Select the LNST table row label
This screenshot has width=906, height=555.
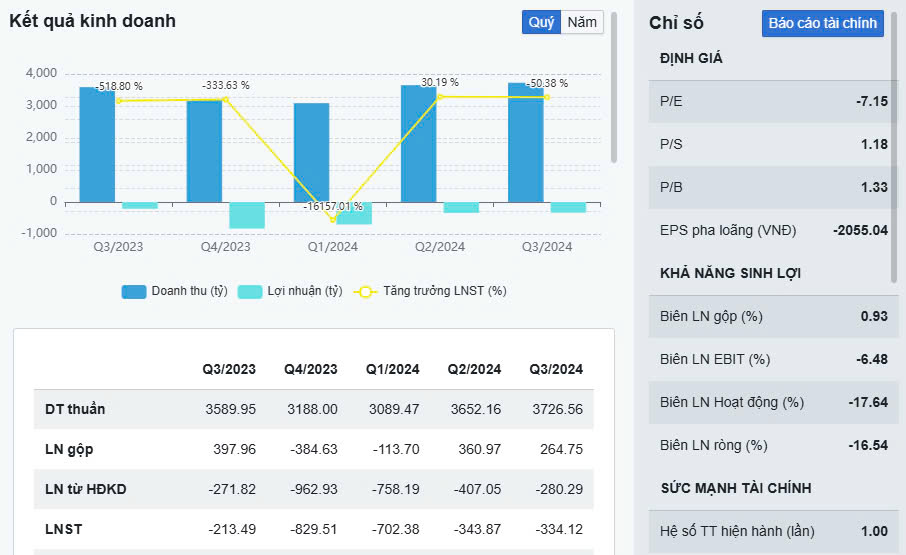point(64,529)
